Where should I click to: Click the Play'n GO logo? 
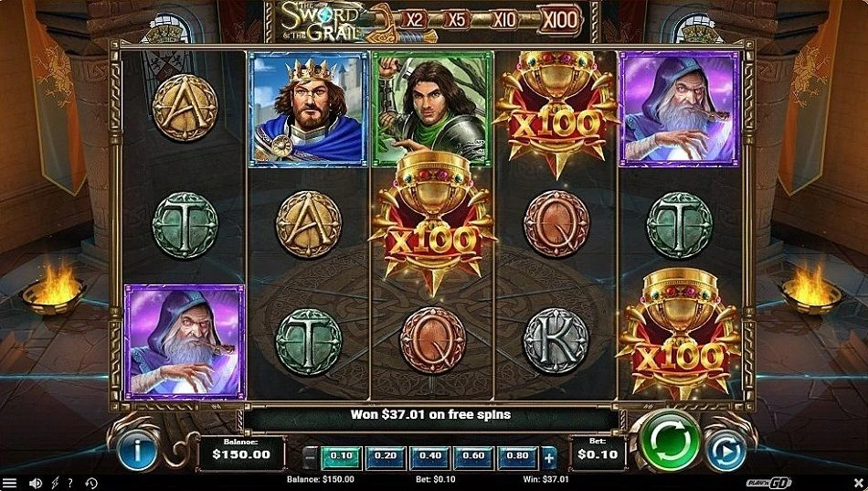pyautogui.click(x=768, y=482)
